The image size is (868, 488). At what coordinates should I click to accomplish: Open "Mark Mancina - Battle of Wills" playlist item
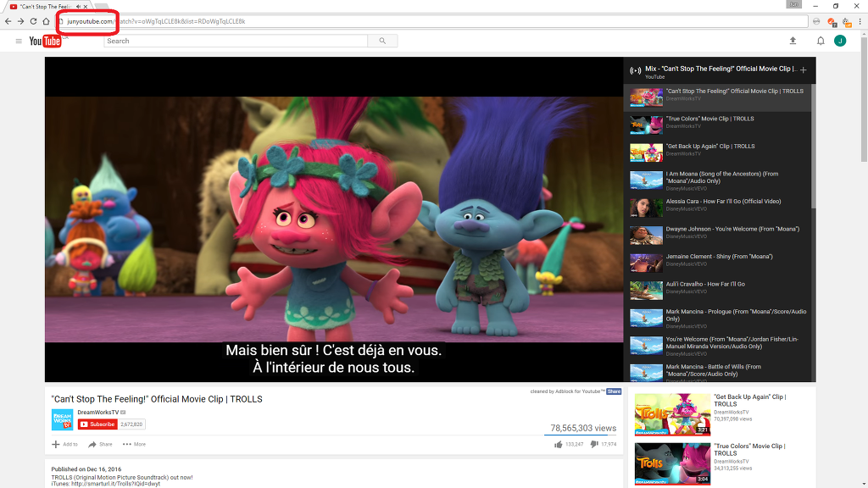[x=717, y=371]
